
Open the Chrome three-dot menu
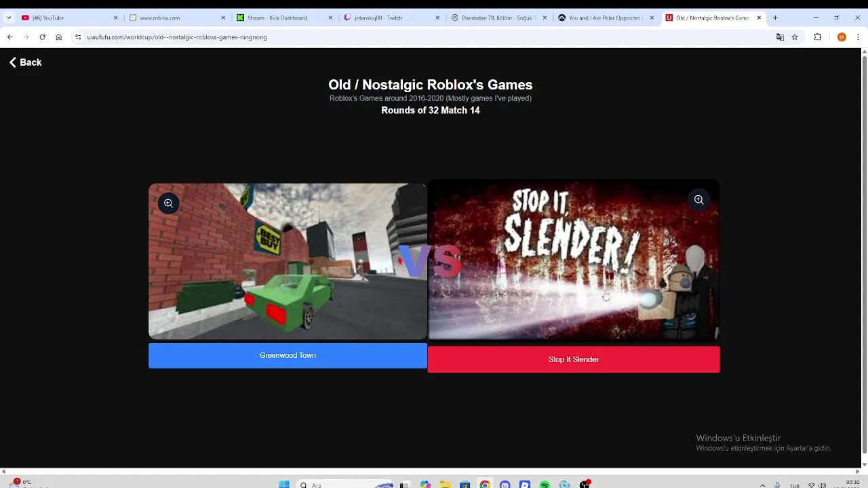coord(859,37)
